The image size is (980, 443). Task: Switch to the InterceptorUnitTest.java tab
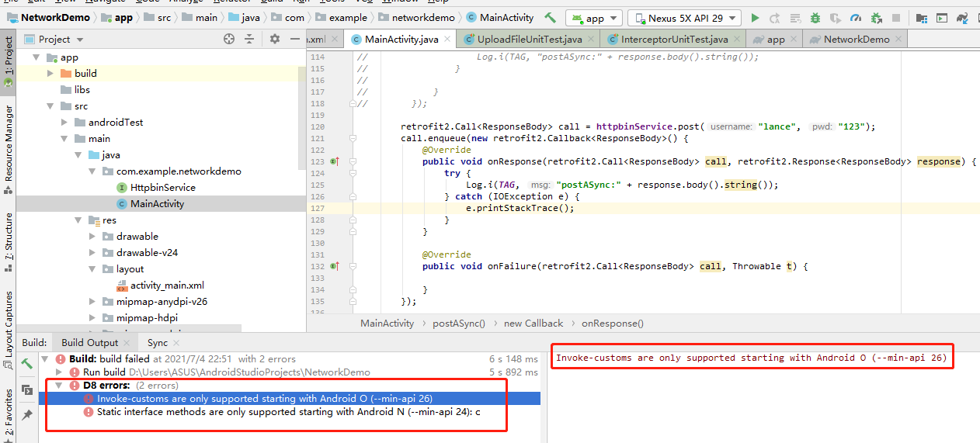point(674,39)
